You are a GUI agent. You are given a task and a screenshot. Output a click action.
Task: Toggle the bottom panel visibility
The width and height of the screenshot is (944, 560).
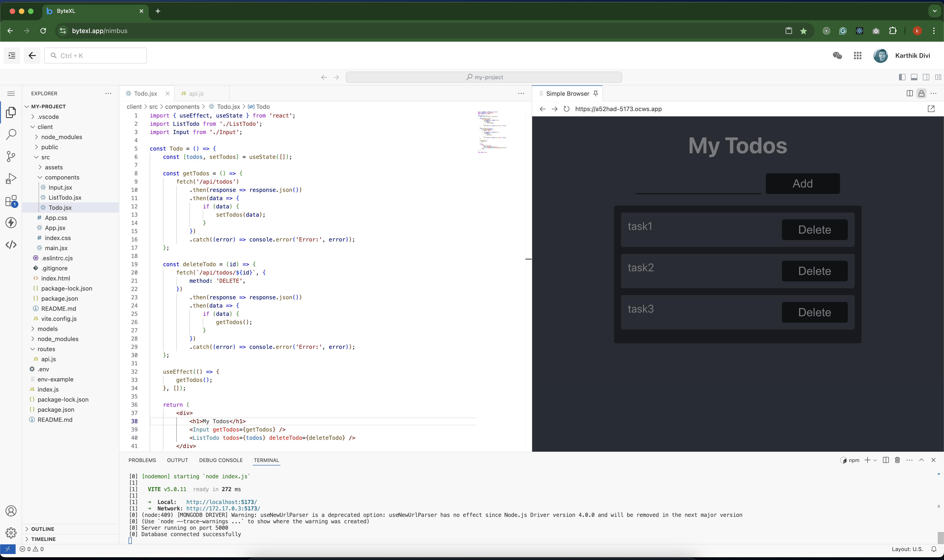pos(914,77)
